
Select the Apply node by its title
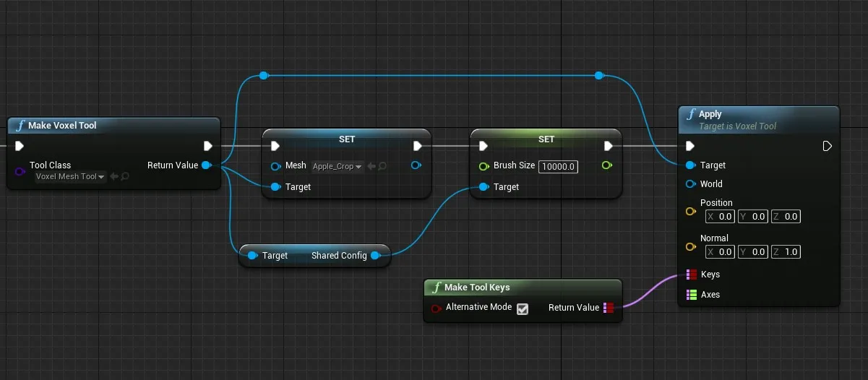710,114
